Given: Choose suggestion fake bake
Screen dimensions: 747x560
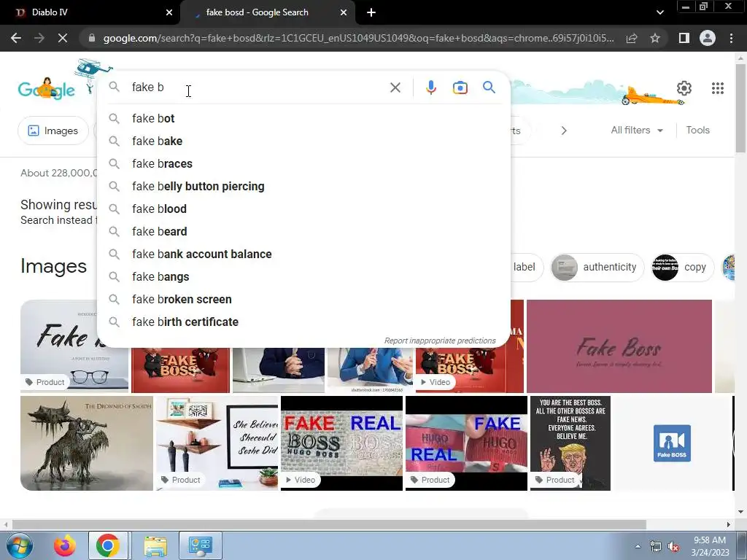Looking at the screenshot, I should point(304,141).
